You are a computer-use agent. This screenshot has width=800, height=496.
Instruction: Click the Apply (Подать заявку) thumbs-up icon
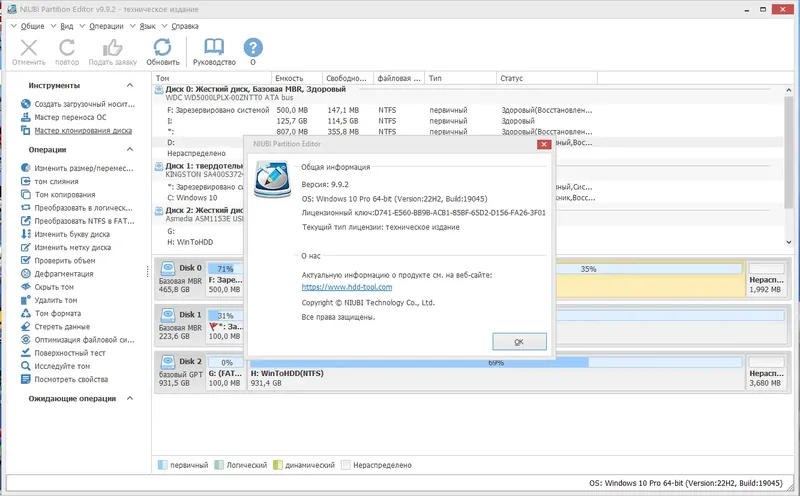tap(112, 48)
